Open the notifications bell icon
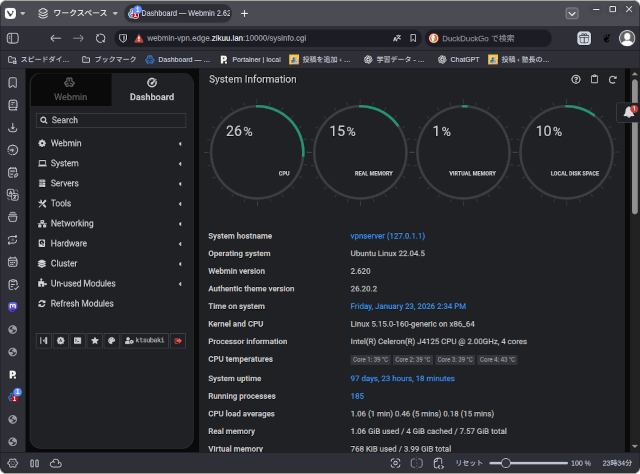The width and height of the screenshot is (640, 474). [x=629, y=113]
